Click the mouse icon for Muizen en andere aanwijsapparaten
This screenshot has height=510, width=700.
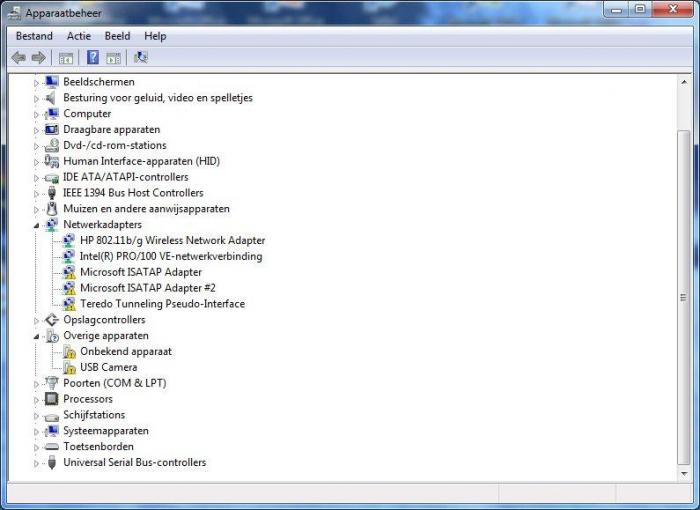point(52,209)
